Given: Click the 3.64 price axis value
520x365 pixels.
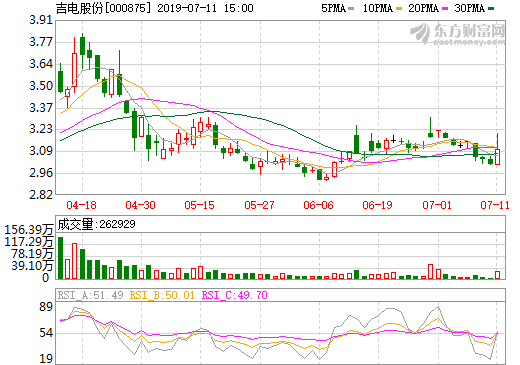Looking at the screenshot, I should tap(41, 64).
